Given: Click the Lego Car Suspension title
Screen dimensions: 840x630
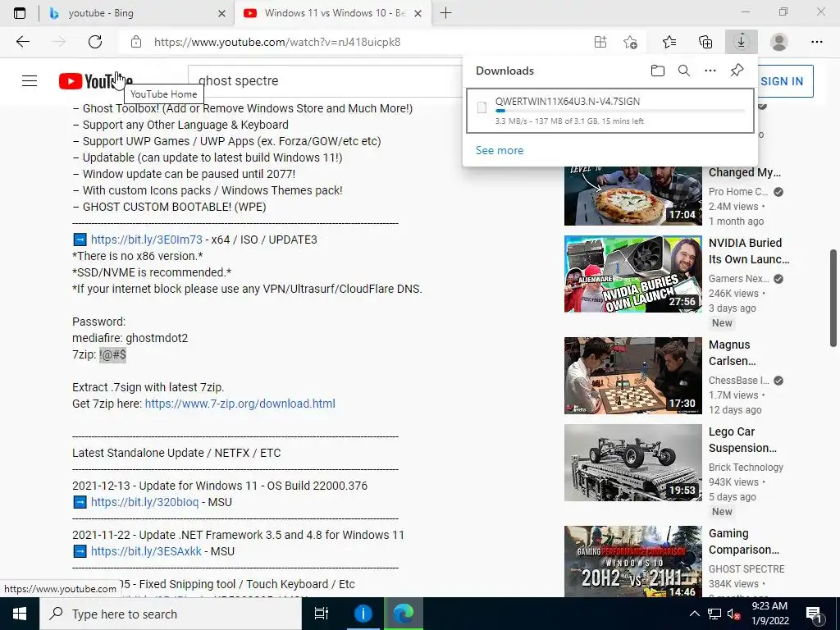Looking at the screenshot, I should pyautogui.click(x=742, y=440).
